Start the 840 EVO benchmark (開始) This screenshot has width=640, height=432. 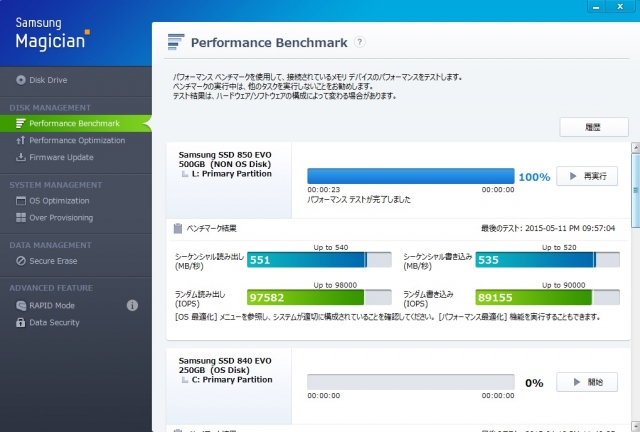click(x=587, y=382)
